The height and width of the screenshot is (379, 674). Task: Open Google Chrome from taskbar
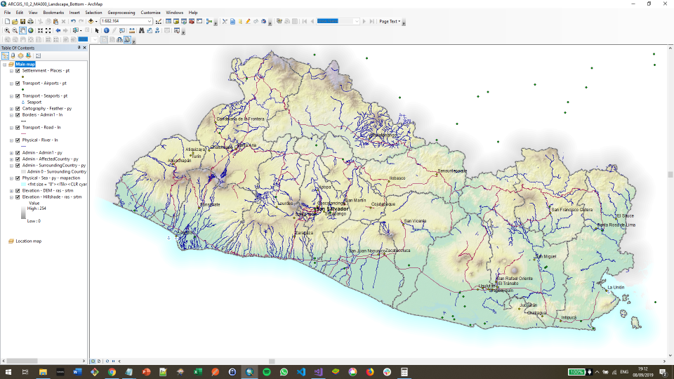point(112,372)
